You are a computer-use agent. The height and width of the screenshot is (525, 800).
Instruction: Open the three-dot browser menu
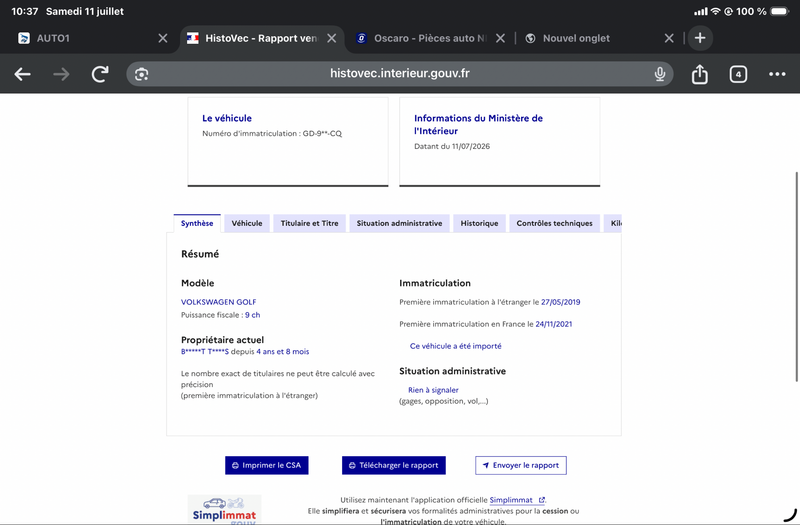[777, 74]
